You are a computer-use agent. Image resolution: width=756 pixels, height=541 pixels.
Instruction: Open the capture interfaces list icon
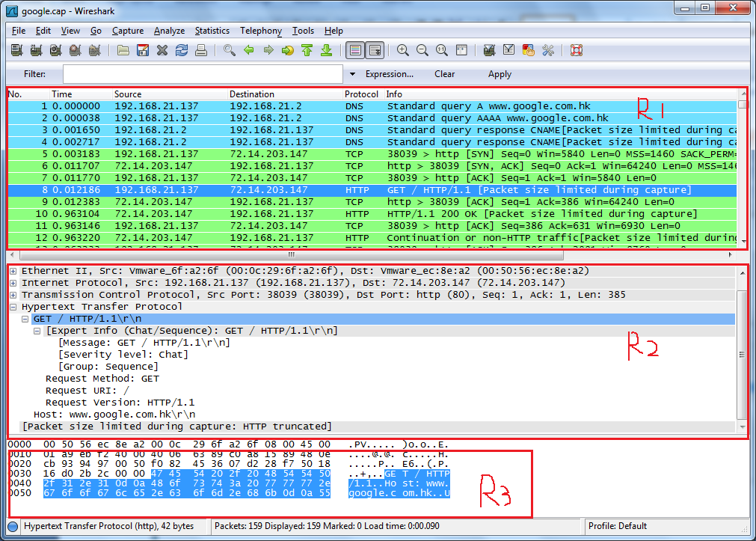(17, 50)
